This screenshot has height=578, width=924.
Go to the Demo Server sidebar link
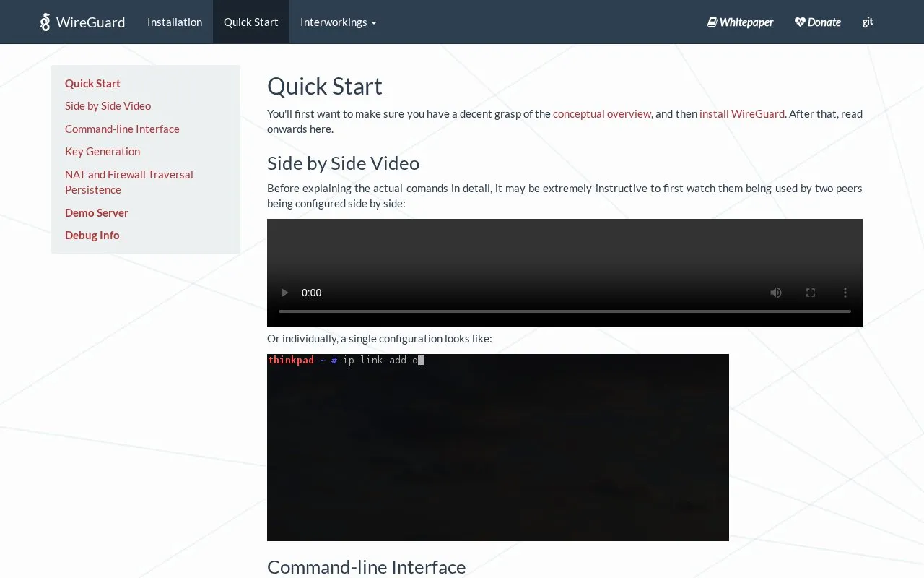(x=97, y=212)
